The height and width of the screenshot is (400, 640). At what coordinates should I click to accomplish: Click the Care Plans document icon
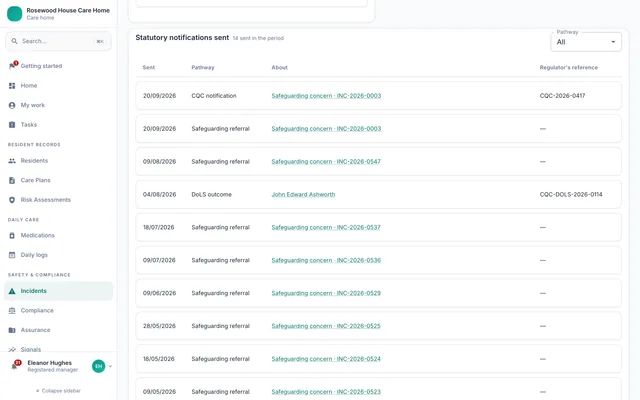pyautogui.click(x=12, y=180)
